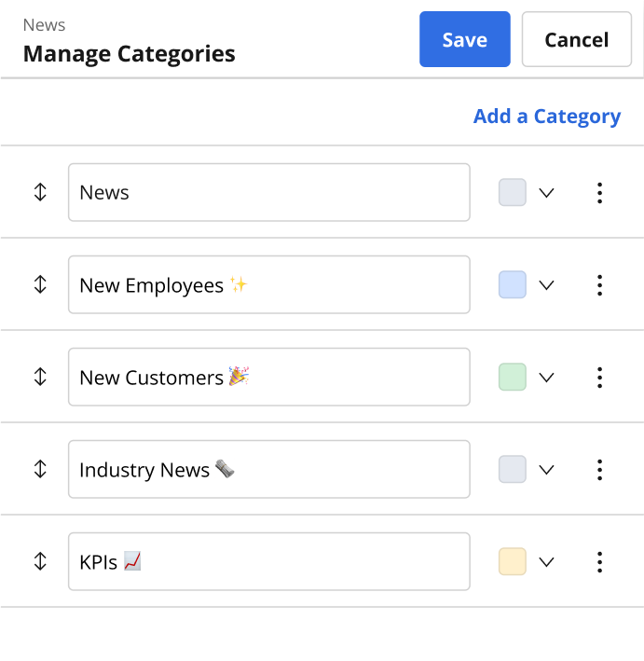Expand color chevron for New Customers
Image resolution: width=644 pixels, height=661 pixels.
pyautogui.click(x=546, y=378)
